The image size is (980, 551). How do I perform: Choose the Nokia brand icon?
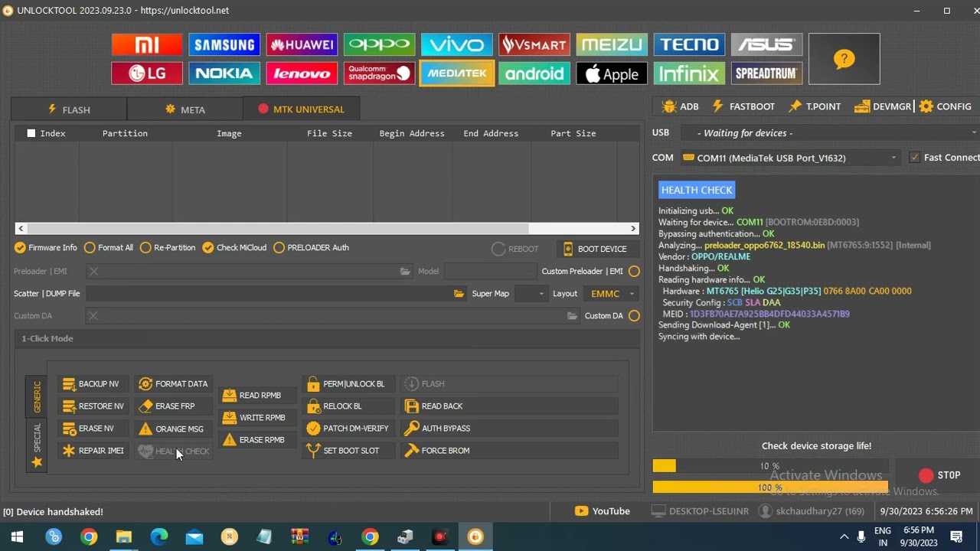point(224,73)
